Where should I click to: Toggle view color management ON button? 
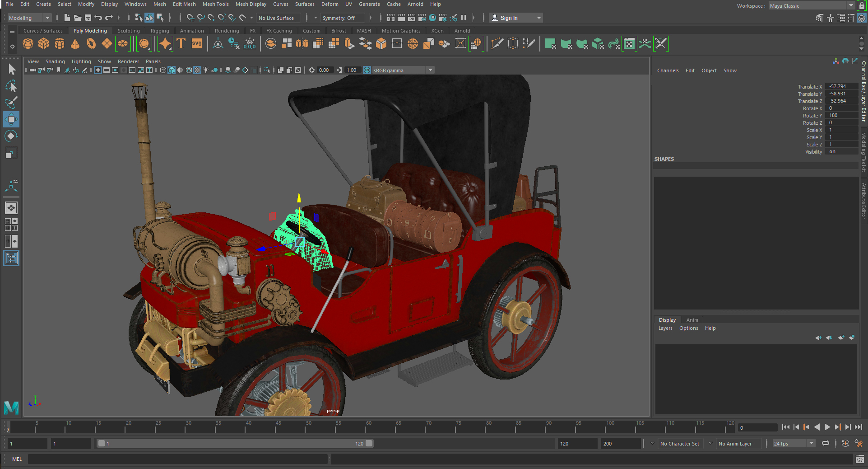(x=367, y=70)
